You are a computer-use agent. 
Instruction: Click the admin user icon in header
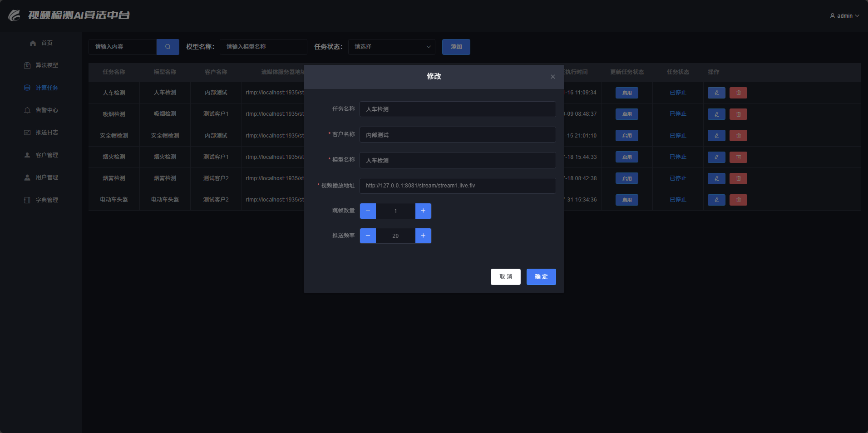pyautogui.click(x=833, y=15)
